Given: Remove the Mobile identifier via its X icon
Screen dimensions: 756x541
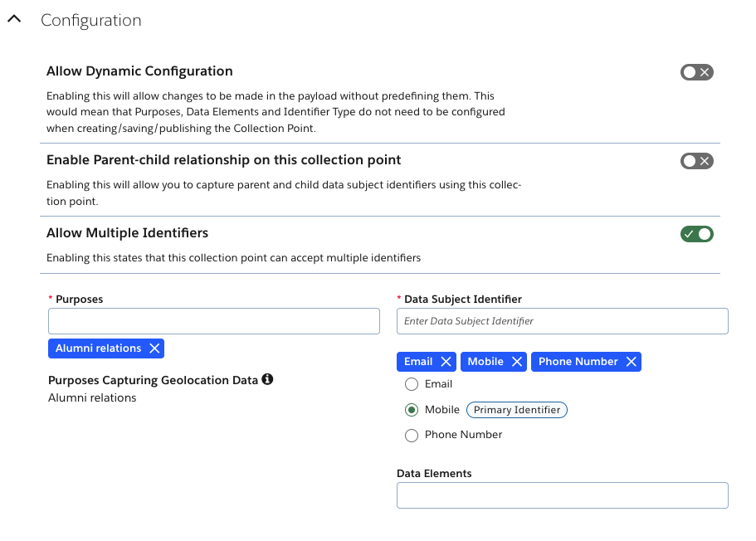Looking at the screenshot, I should point(517,361).
